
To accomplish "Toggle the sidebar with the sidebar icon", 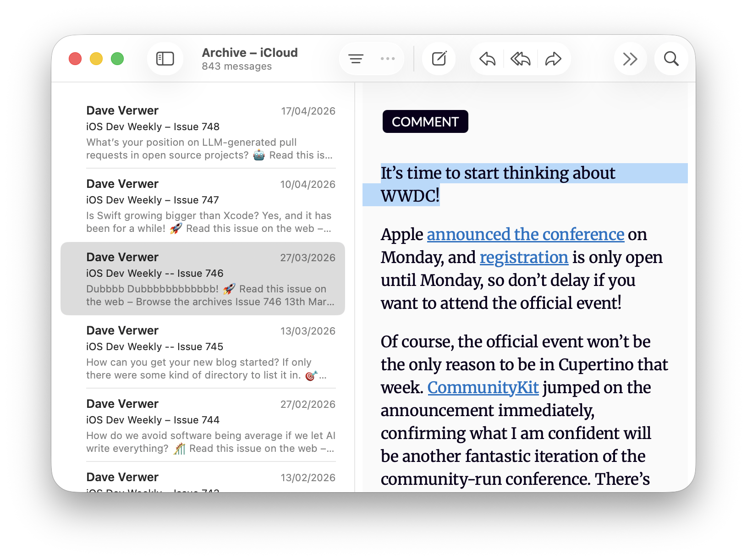I will (x=165, y=59).
